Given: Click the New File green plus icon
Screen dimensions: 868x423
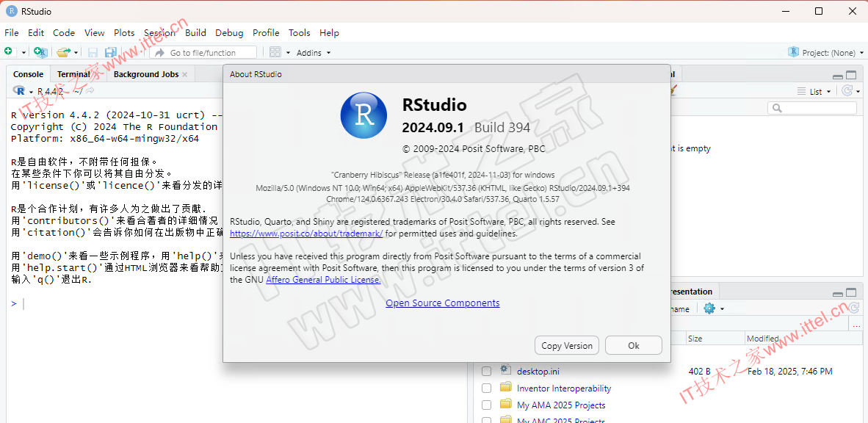Looking at the screenshot, I should point(8,51).
